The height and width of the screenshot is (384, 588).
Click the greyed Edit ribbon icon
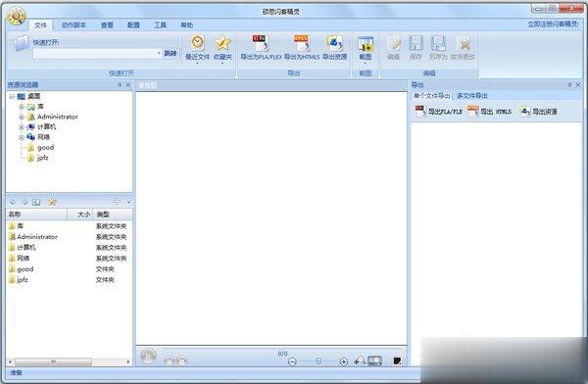tap(393, 44)
